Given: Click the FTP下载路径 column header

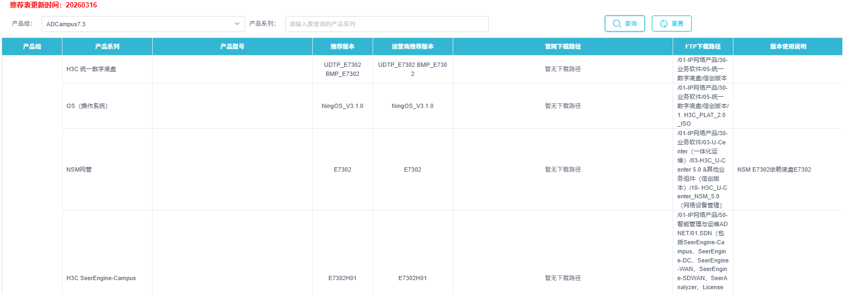Looking at the screenshot, I should [703, 47].
